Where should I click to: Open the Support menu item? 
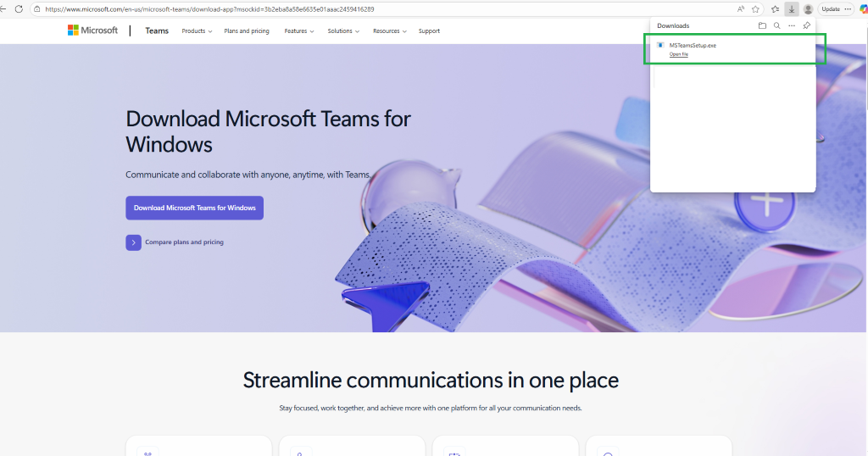coord(429,31)
